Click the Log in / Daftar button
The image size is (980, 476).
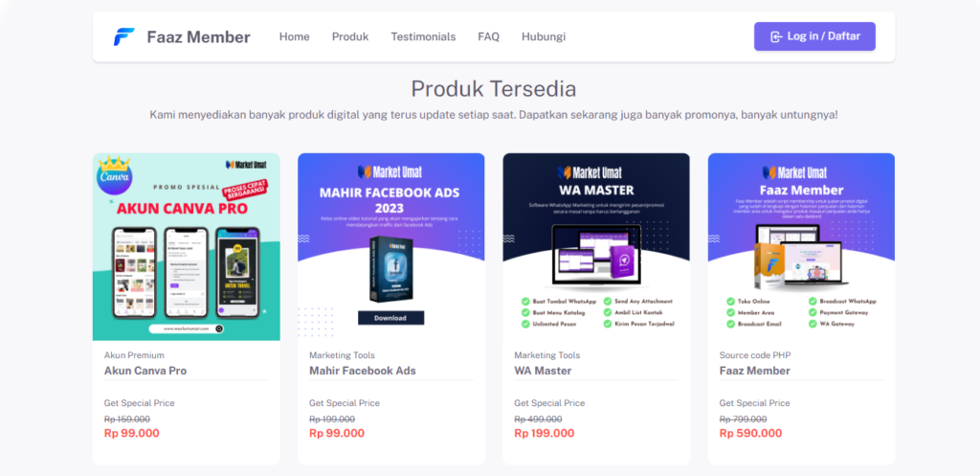814,36
